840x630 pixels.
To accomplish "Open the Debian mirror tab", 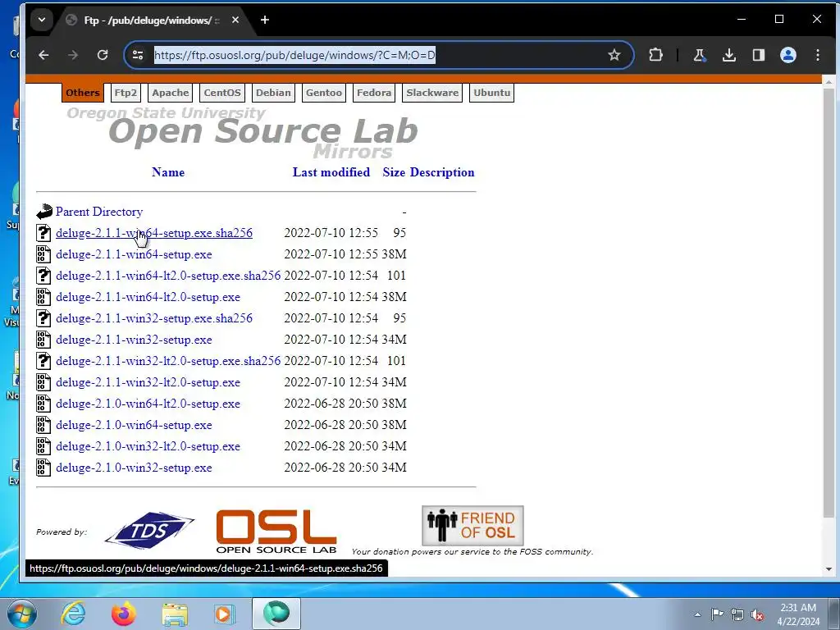I will tap(273, 93).
